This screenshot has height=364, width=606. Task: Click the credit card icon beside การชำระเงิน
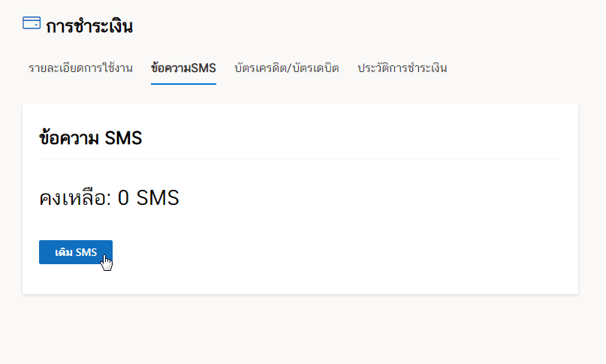32,23
